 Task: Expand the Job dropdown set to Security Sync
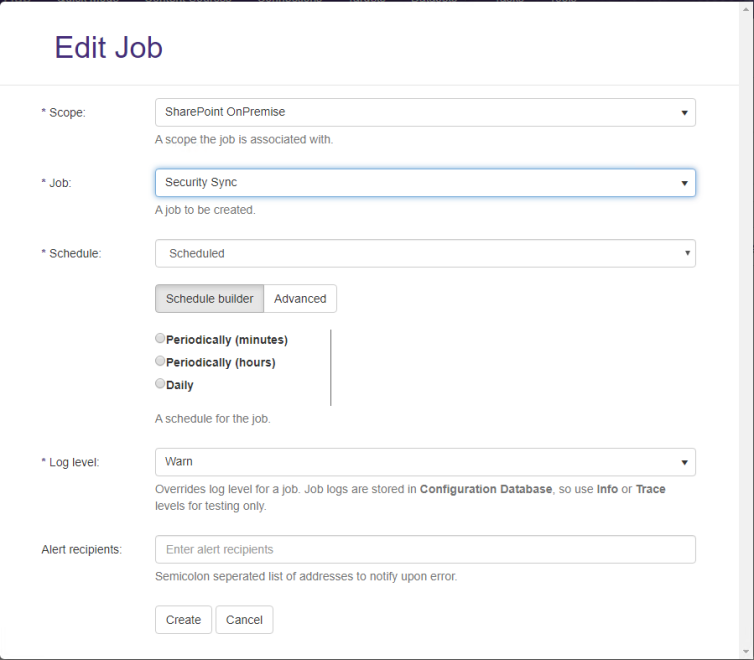coord(425,183)
